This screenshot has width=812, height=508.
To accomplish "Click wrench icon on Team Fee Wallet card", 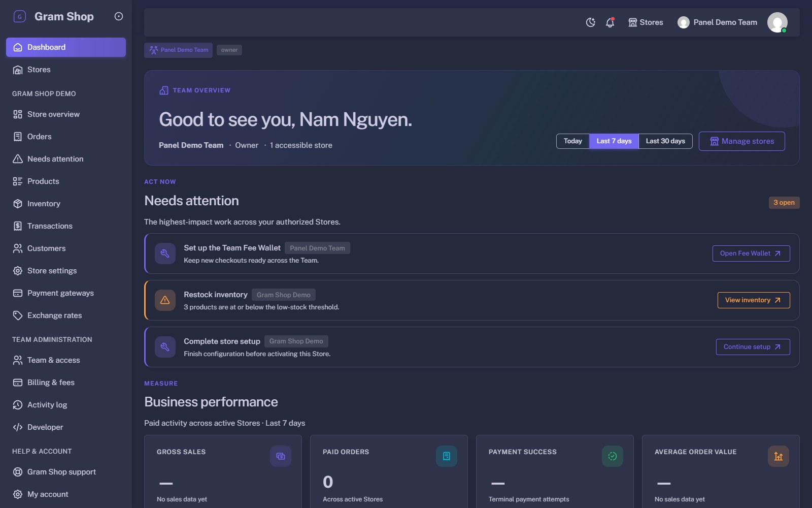I will coord(165,253).
